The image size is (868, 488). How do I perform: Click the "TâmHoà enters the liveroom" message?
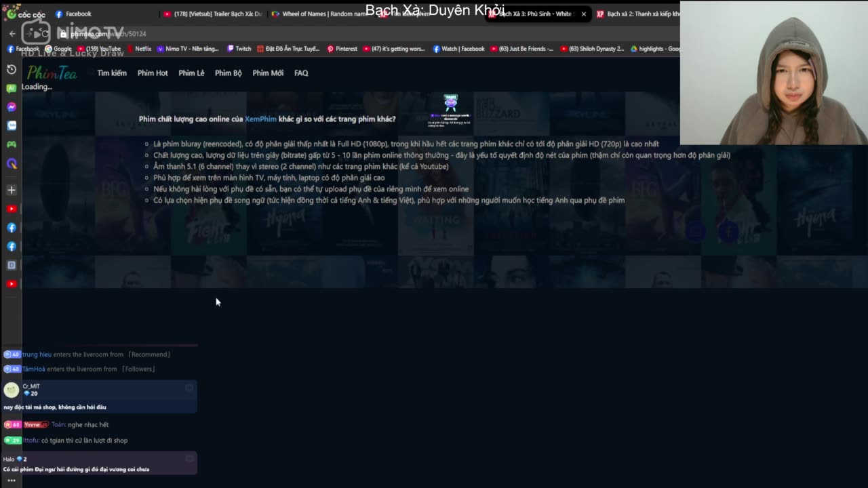click(79, 369)
